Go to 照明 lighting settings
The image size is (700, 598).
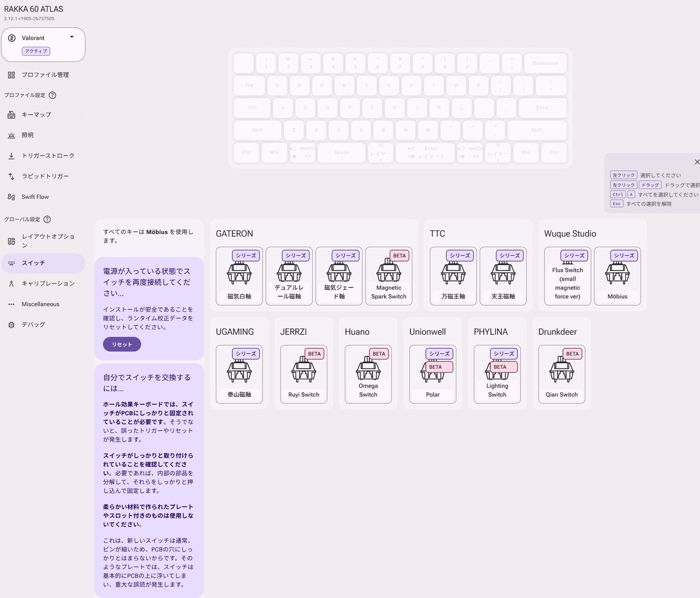coord(43,135)
